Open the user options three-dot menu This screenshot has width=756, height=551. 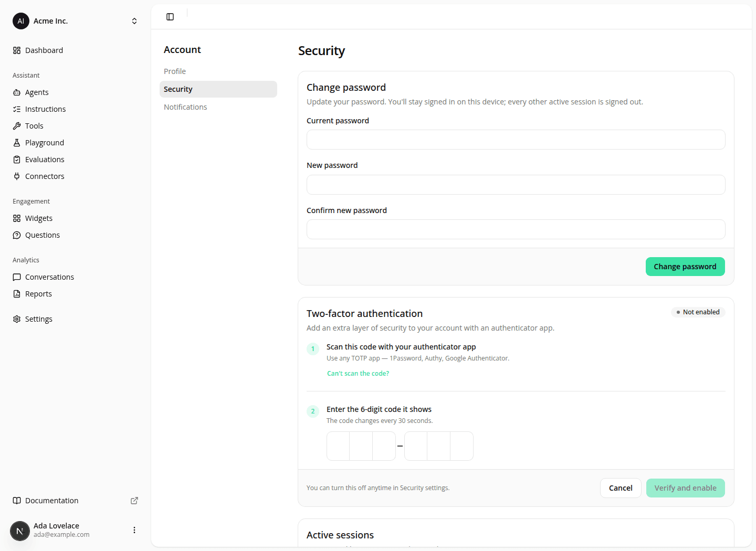click(134, 530)
